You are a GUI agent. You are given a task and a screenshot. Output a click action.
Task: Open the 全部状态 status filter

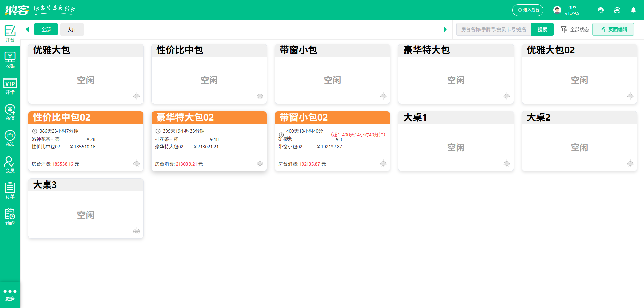(575, 29)
